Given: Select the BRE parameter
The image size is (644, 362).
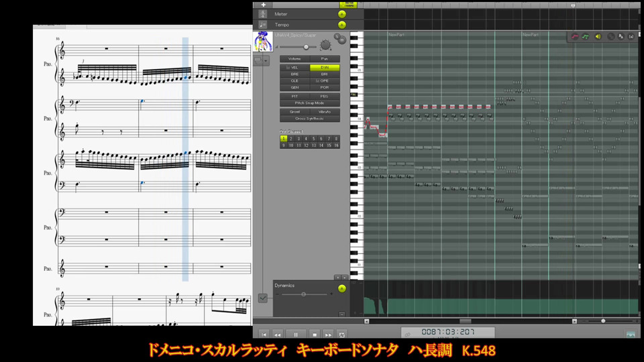Looking at the screenshot, I should 294,74.
